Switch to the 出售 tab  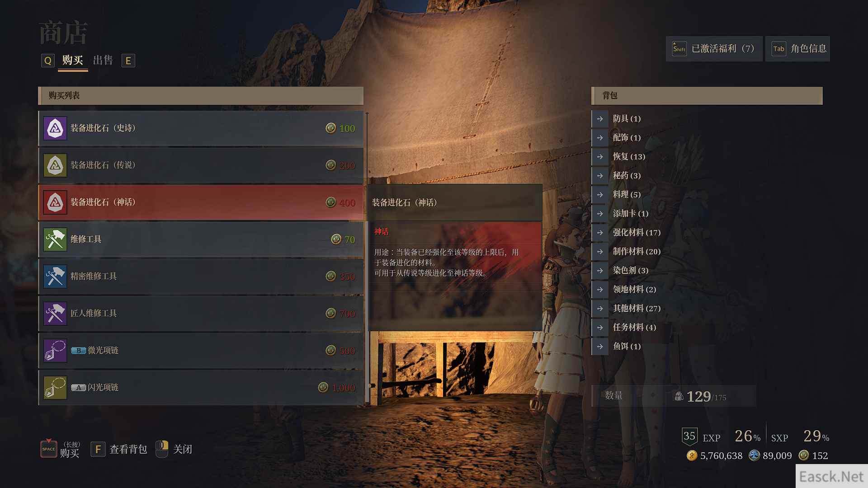pyautogui.click(x=103, y=60)
